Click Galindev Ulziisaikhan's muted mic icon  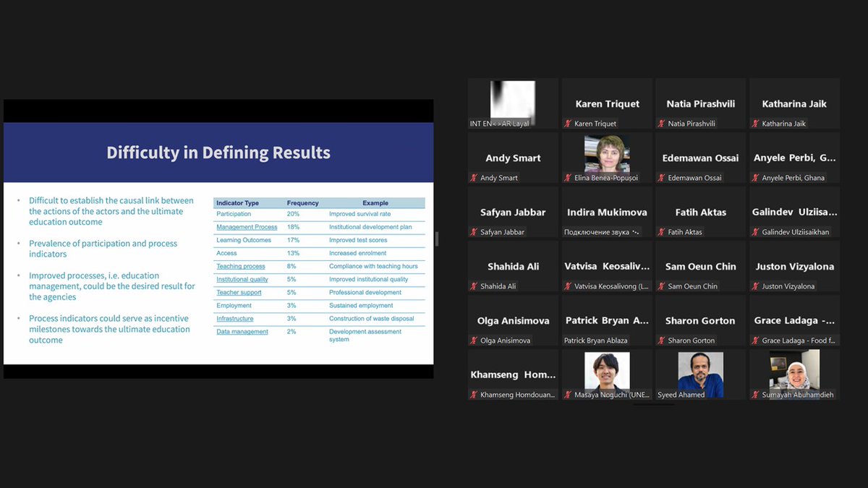(756, 232)
